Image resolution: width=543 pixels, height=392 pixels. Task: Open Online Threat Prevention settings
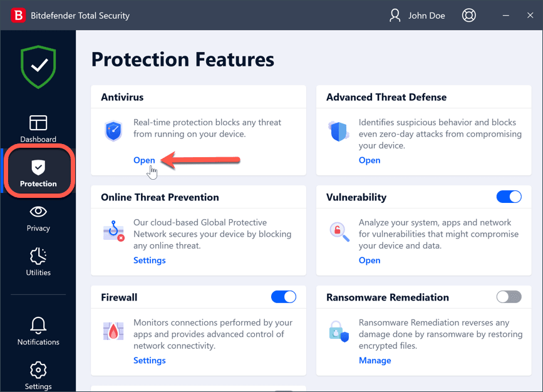click(149, 260)
